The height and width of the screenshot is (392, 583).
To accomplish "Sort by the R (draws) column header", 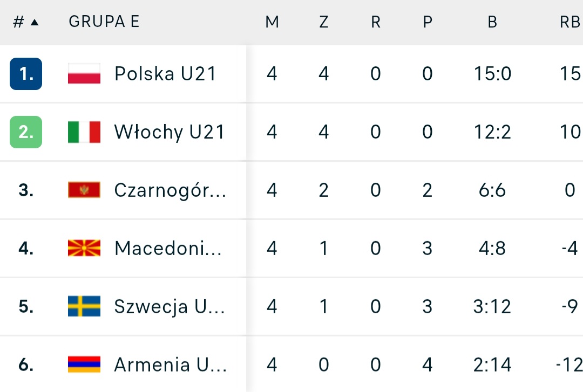I will coord(376,22).
